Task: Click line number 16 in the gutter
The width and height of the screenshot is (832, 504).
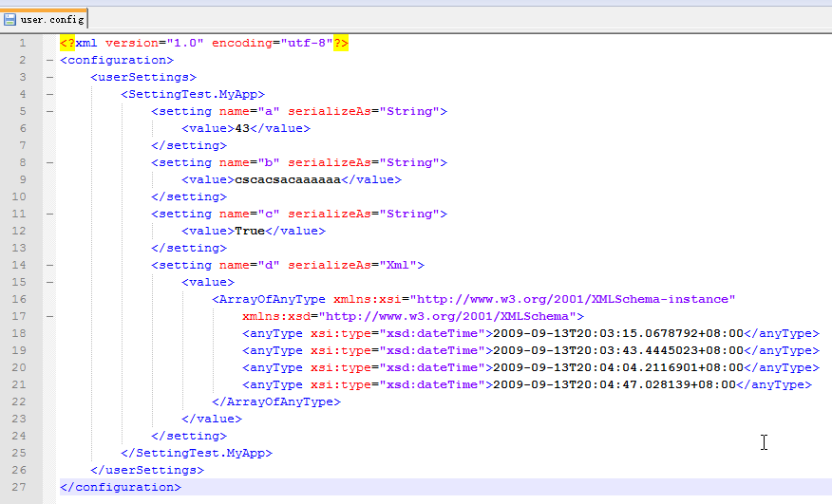Action: 19,299
